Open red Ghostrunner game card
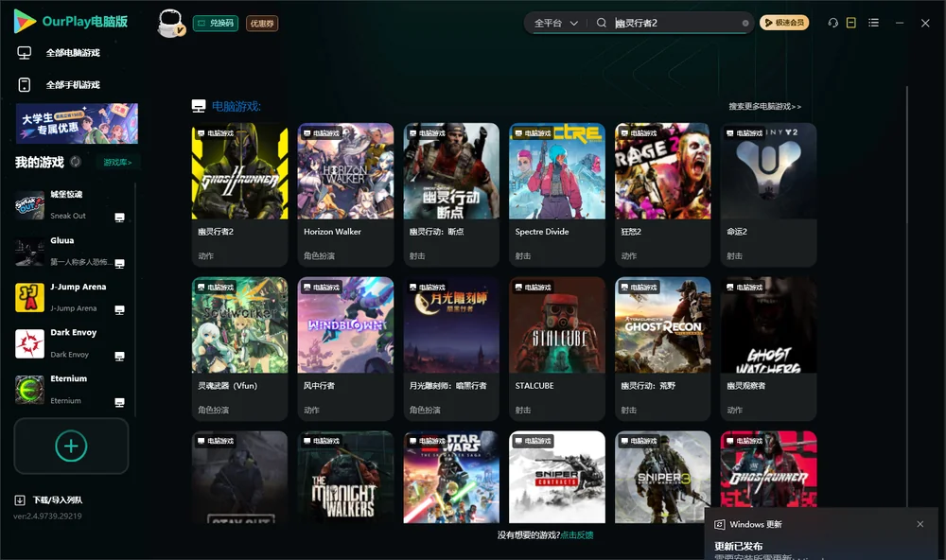The image size is (946, 560). click(x=768, y=469)
